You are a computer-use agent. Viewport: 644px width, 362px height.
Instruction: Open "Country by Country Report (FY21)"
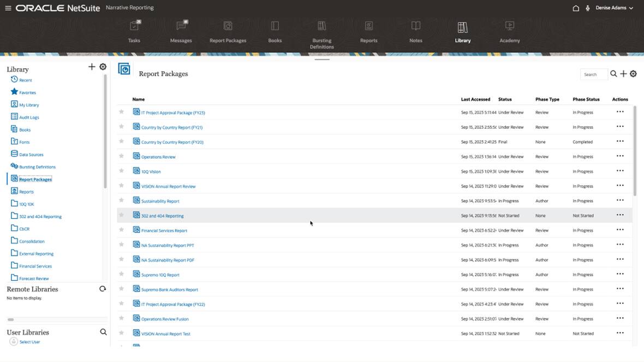(x=171, y=126)
